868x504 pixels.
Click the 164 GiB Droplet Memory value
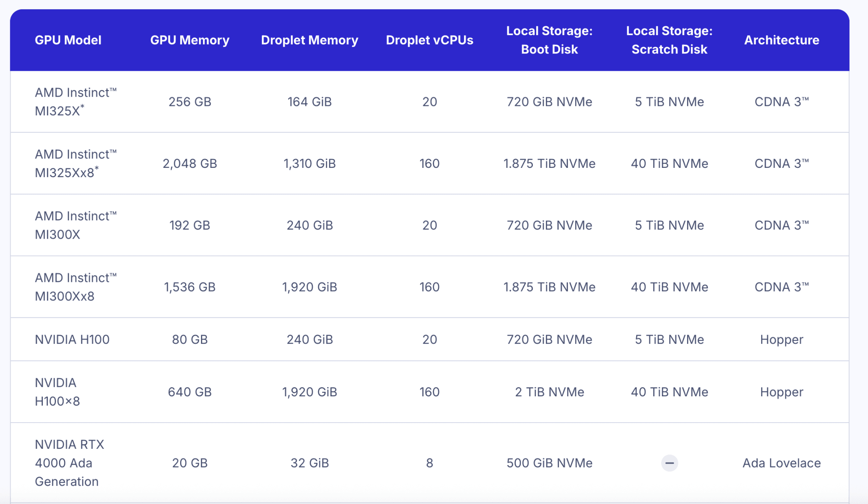pyautogui.click(x=309, y=102)
